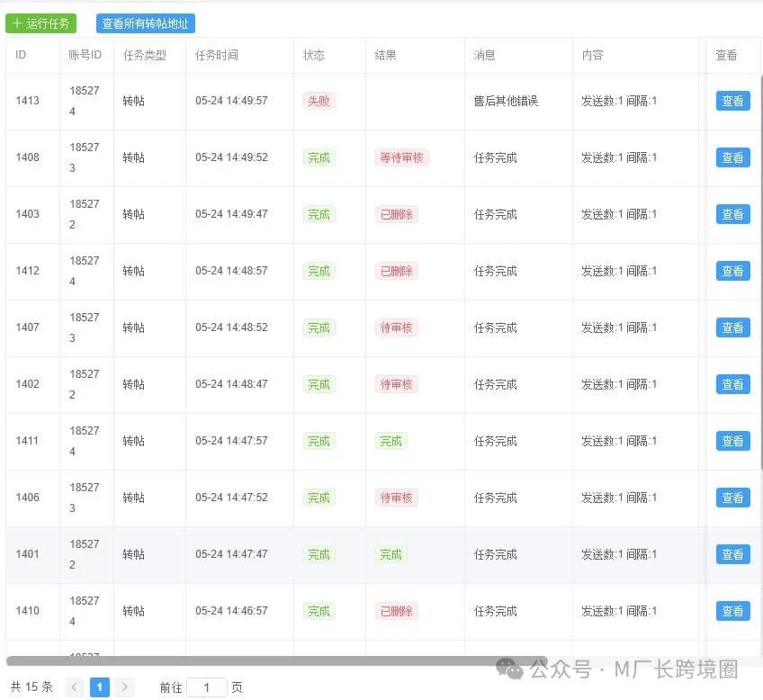Click 完成 status tag in row 1408

pos(319,157)
